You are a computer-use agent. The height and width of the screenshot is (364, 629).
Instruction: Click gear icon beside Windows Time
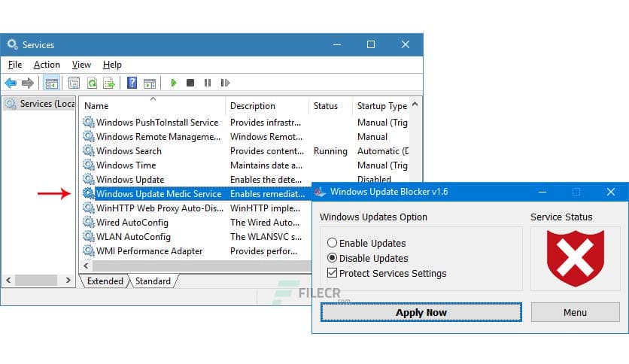point(88,165)
